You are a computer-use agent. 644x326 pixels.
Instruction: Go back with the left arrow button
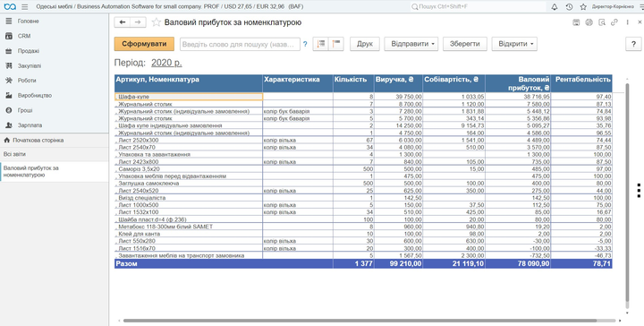(x=123, y=22)
